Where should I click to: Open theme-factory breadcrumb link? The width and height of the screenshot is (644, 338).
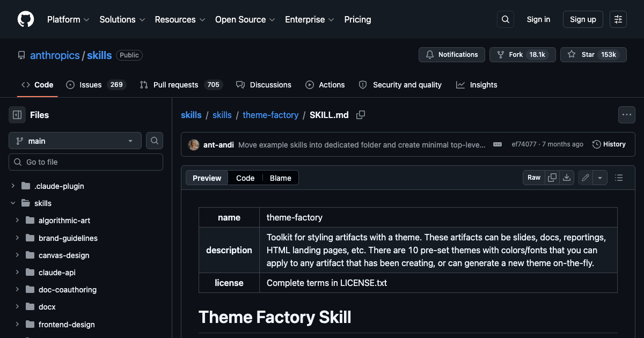click(x=270, y=115)
